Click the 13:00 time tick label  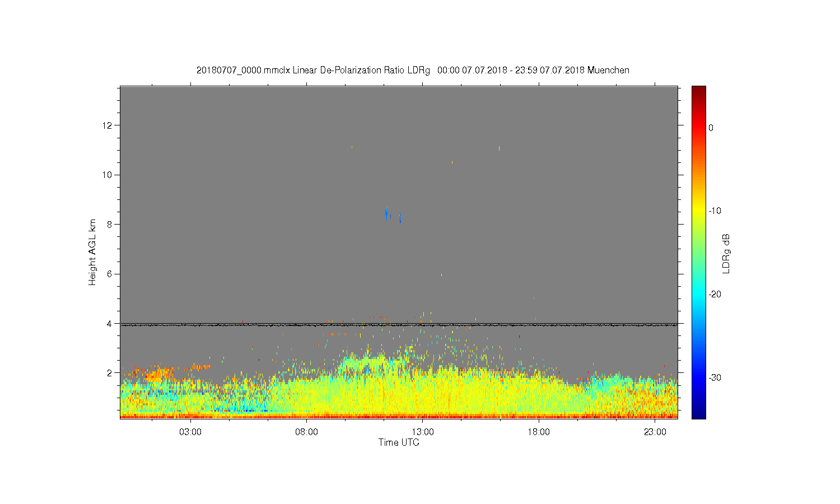[x=423, y=432]
